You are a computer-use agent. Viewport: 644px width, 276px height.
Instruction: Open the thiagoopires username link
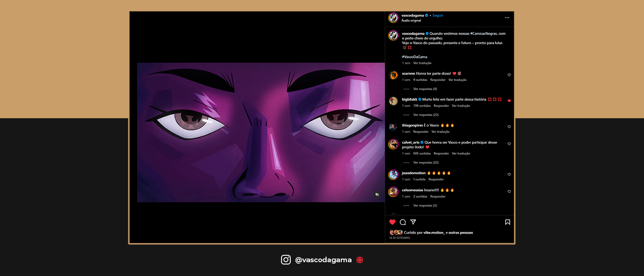point(413,125)
